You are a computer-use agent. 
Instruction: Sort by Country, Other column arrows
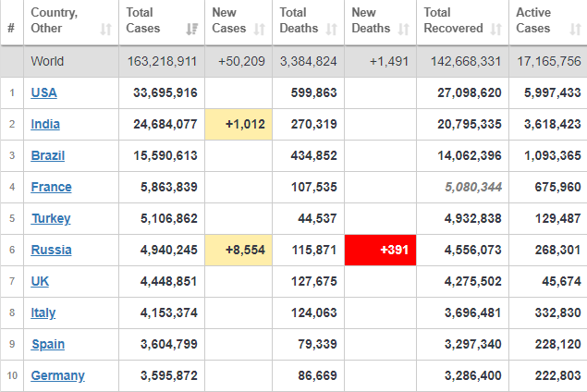click(x=106, y=29)
